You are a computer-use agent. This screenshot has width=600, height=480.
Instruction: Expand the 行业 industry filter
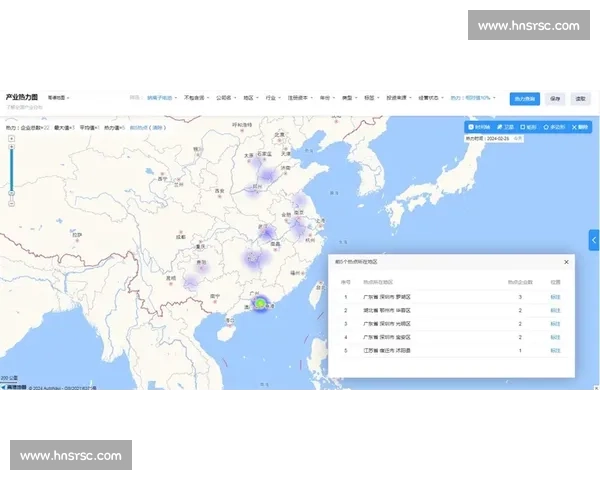tap(273, 98)
